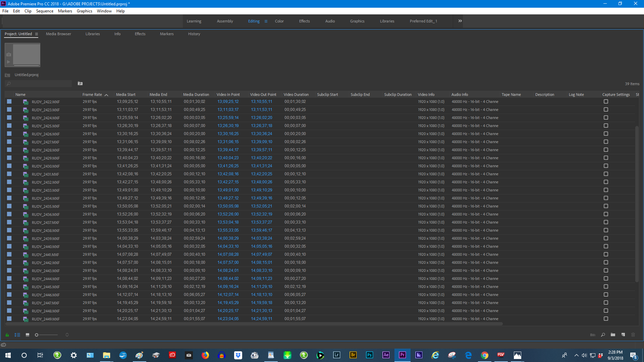Sort by Audio Info column header

460,95
